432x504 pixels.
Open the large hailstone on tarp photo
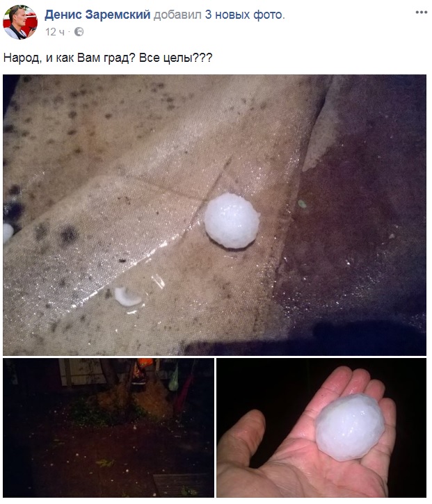pos(214,215)
